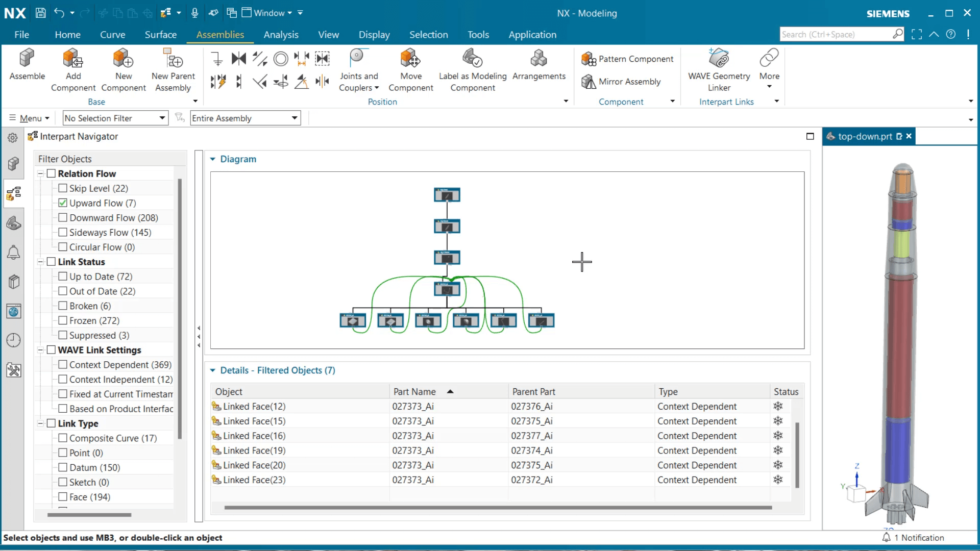Screen dimensions: 980x551
Task: Maximize the Interpart Navigator panel
Action: click(x=810, y=136)
